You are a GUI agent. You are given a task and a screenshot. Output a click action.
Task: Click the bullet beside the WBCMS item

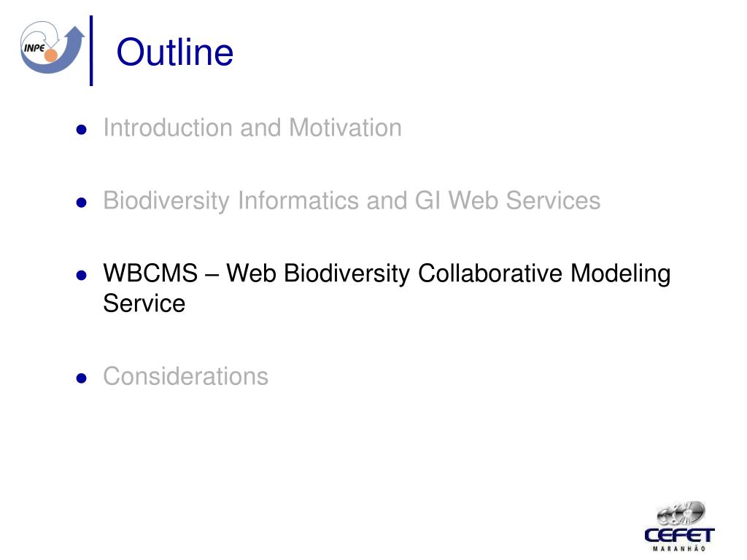[82, 275]
